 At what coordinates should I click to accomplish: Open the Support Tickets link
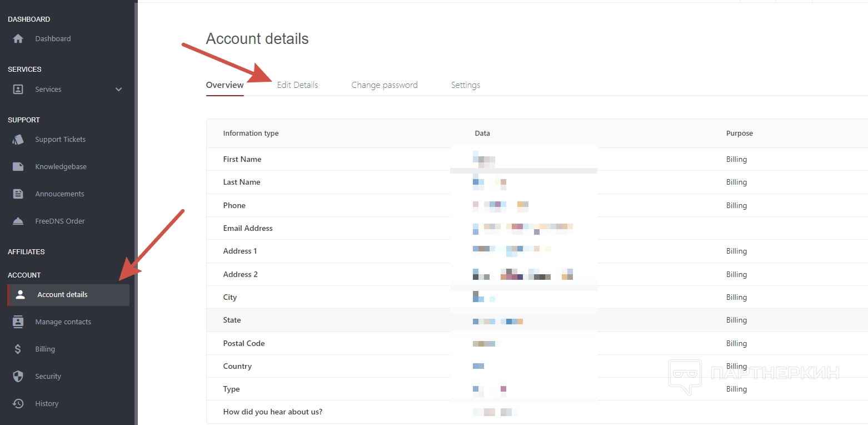click(60, 140)
